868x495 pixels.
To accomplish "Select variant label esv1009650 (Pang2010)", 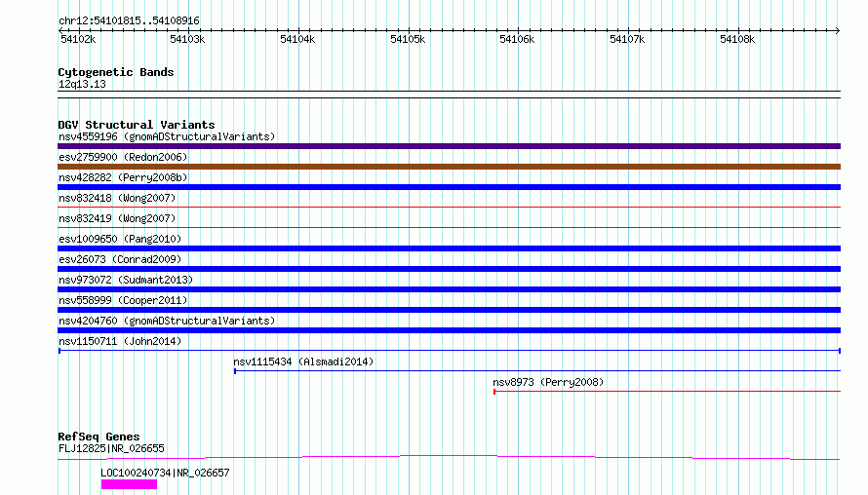I will (x=120, y=239).
